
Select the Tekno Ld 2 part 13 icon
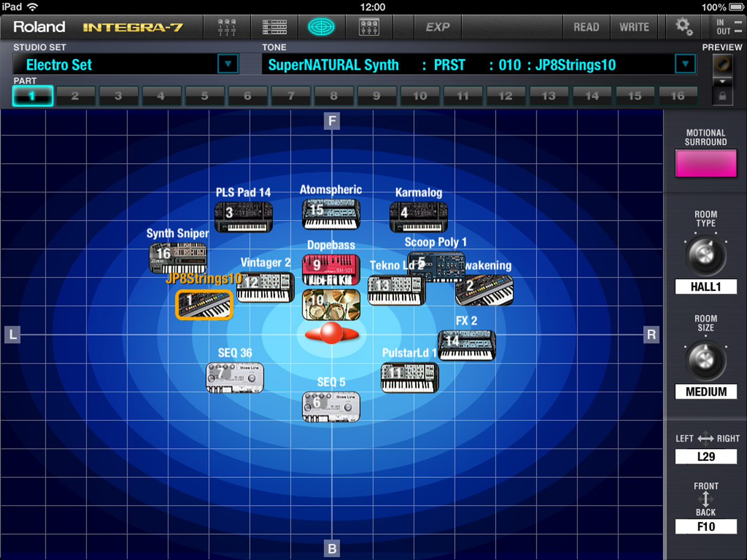[396, 291]
